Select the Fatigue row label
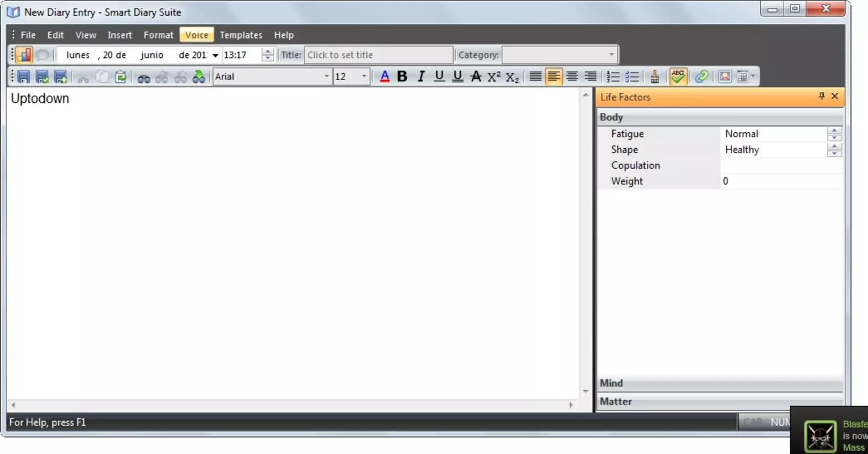This screenshot has width=868, height=454. 627,134
